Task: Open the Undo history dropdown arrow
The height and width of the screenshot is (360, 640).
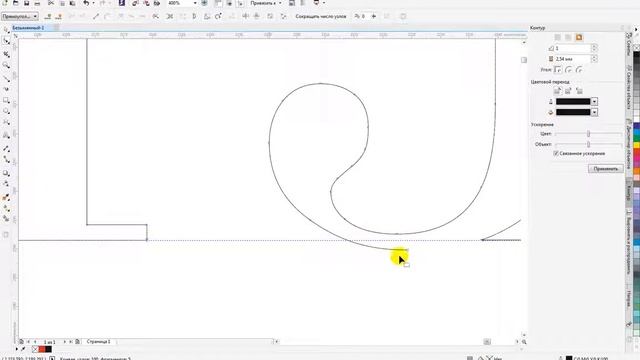Action: coord(93,3)
